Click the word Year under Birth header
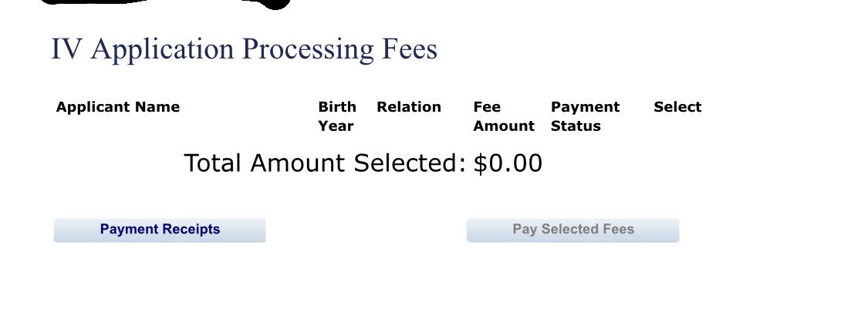 click(336, 126)
